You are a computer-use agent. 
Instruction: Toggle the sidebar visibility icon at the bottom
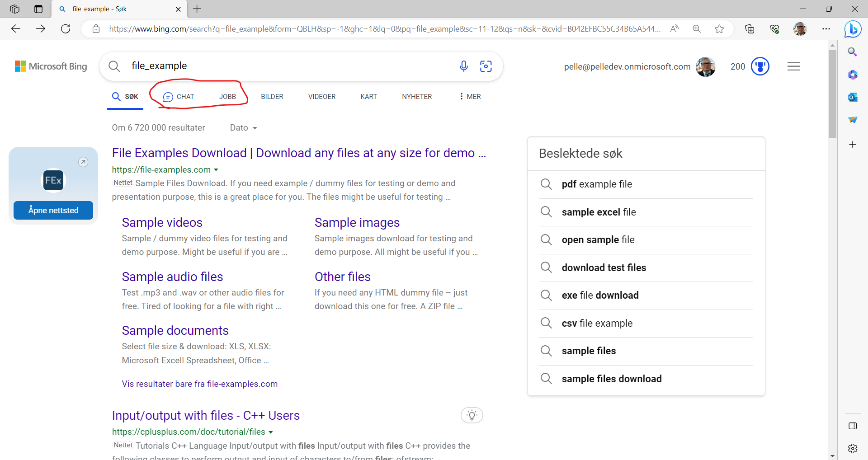pos(853,426)
